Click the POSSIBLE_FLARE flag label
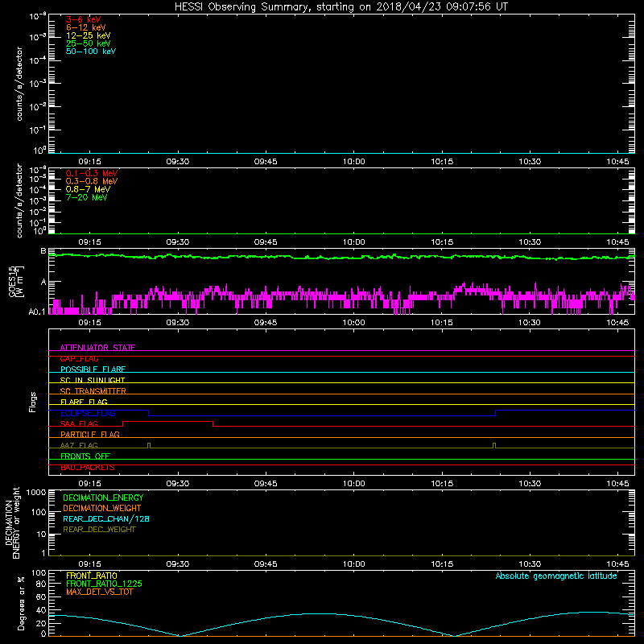This screenshot has width=644, height=644. coord(93,369)
